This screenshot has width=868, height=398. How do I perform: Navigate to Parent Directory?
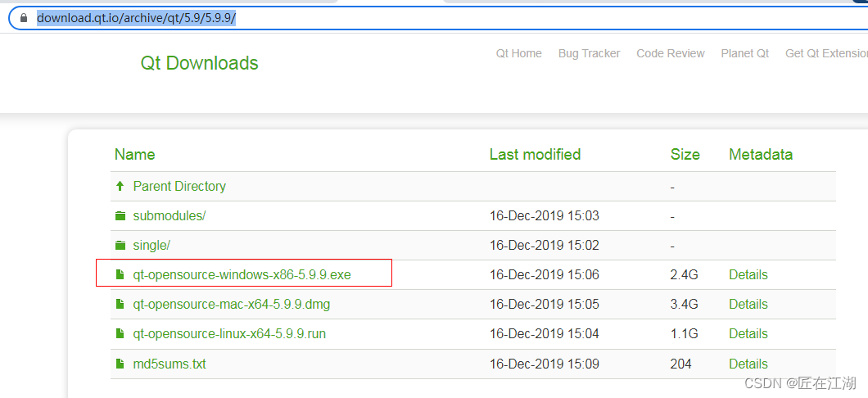pos(179,186)
